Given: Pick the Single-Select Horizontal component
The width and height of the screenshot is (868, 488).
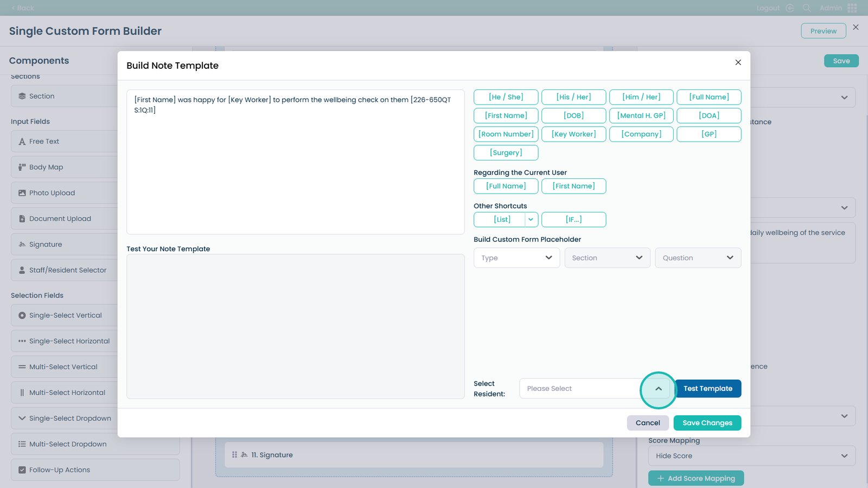Looking at the screenshot, I should [95, 341].
